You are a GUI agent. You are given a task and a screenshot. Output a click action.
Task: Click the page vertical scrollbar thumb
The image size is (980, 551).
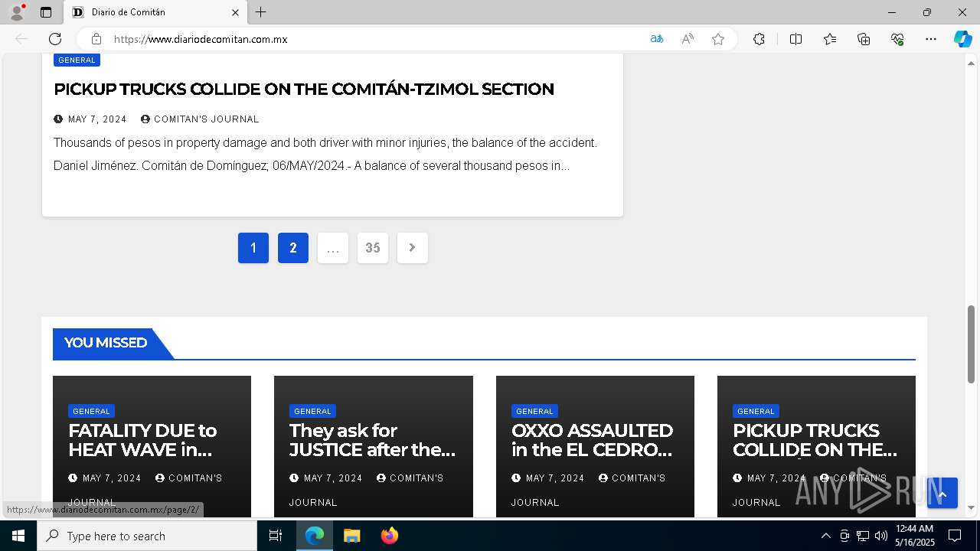click(972, 344)
